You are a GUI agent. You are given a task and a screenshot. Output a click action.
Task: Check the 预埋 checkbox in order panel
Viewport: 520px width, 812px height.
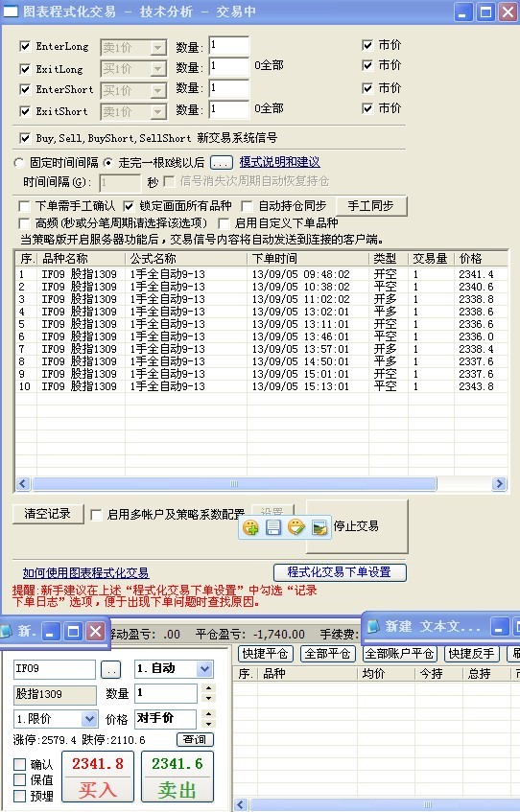(20, 796)
